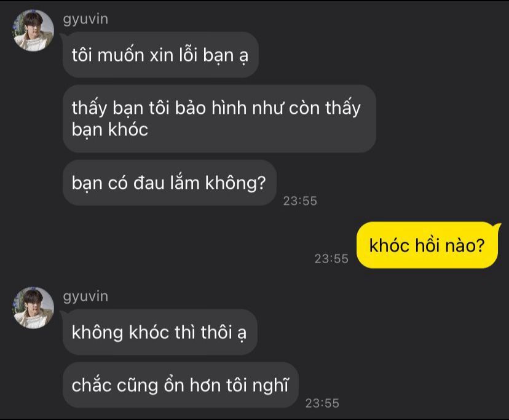Viewport: 509px width, 420px height.
Task: Click the 'bạn khóc' second line of the long message
Action: point(109,129)
